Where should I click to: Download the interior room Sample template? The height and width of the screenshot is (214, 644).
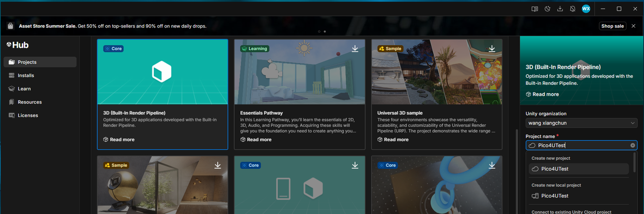[218, 165]
